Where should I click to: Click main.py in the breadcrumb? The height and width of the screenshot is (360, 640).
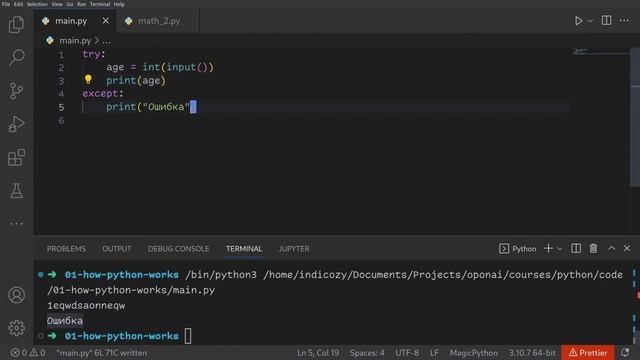pyautogui.click(x=75, y=40)
